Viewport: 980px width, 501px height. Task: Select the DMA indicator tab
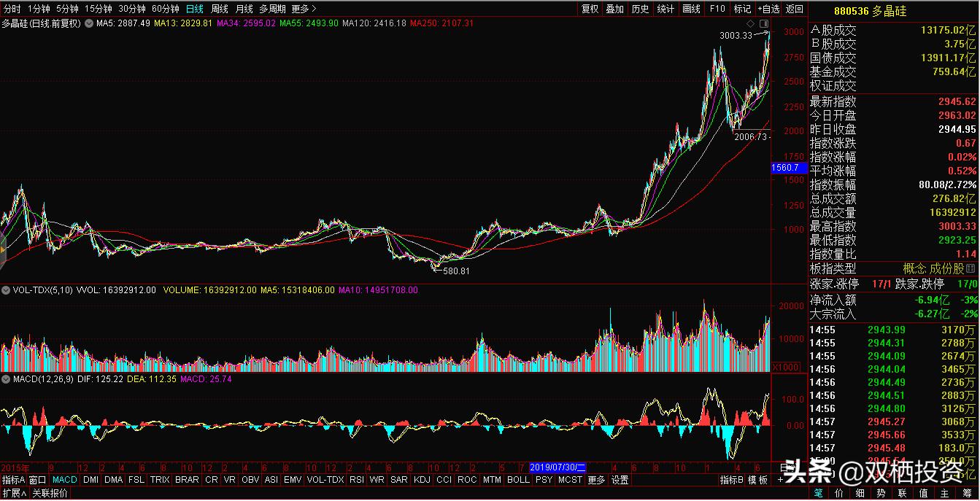[x=114, y=480]
